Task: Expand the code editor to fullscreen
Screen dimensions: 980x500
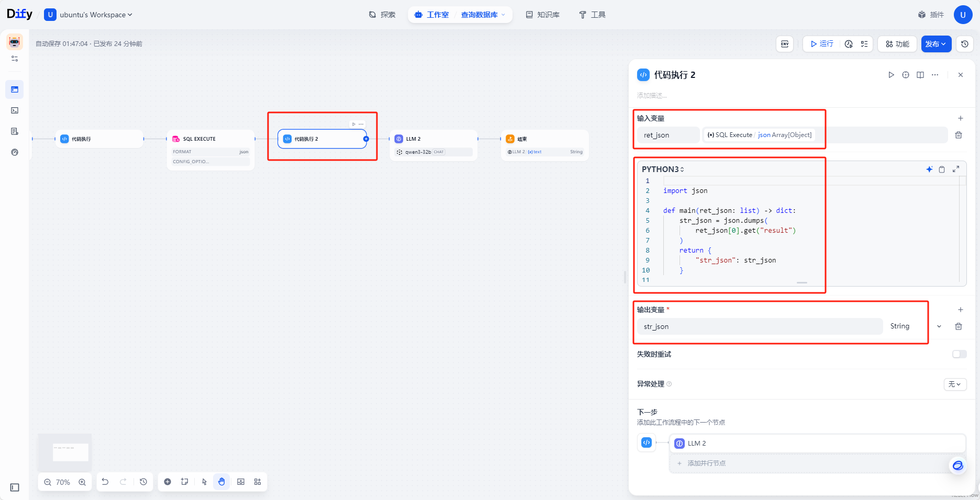Action: click(956, 169)
